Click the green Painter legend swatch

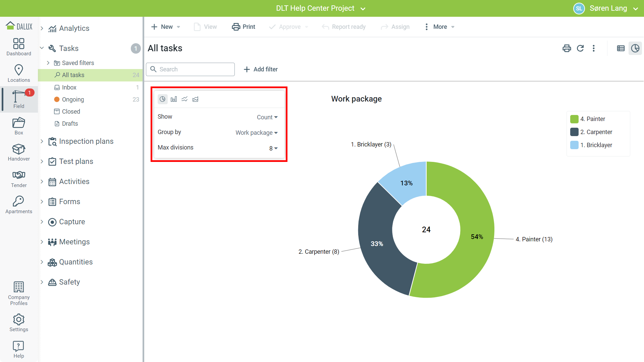[x=574, y=119]
